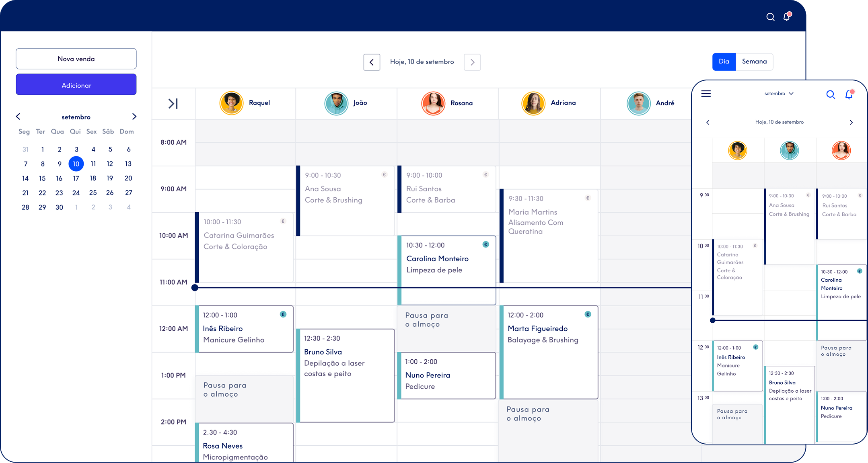
Task: Switch to Dia view
Action: (x=724, y=61)
